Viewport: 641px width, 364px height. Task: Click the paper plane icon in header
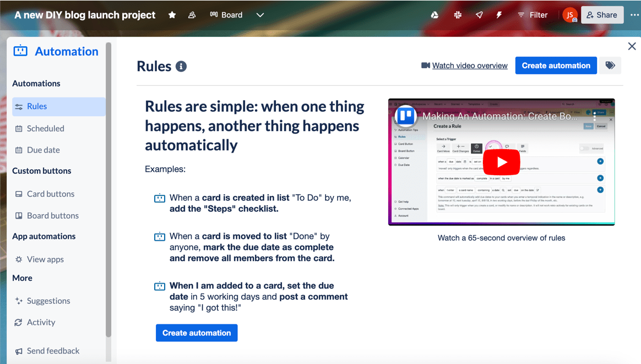click(479, 15)
